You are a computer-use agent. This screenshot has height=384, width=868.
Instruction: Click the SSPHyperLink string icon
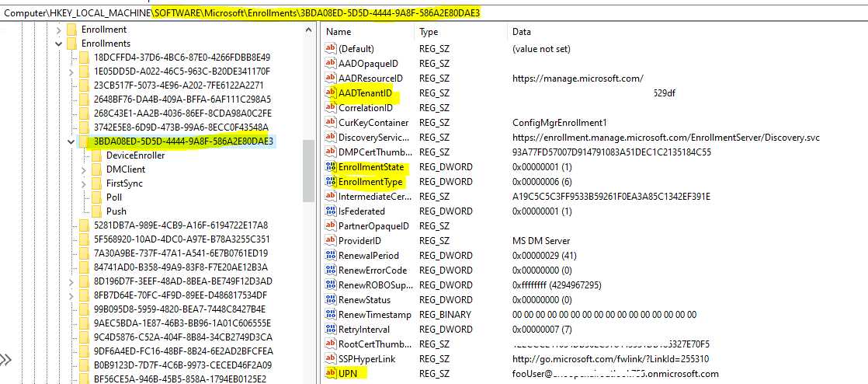(x=331, y=358)
